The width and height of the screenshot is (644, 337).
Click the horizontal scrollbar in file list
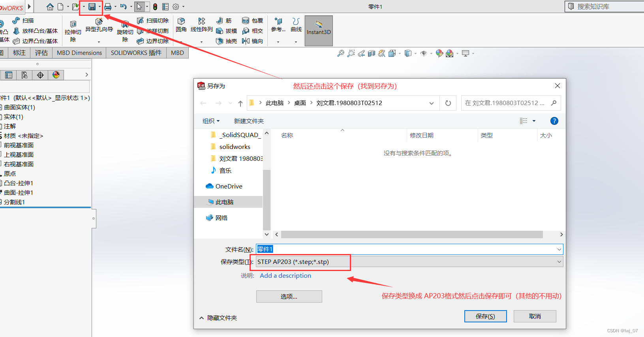412,235
